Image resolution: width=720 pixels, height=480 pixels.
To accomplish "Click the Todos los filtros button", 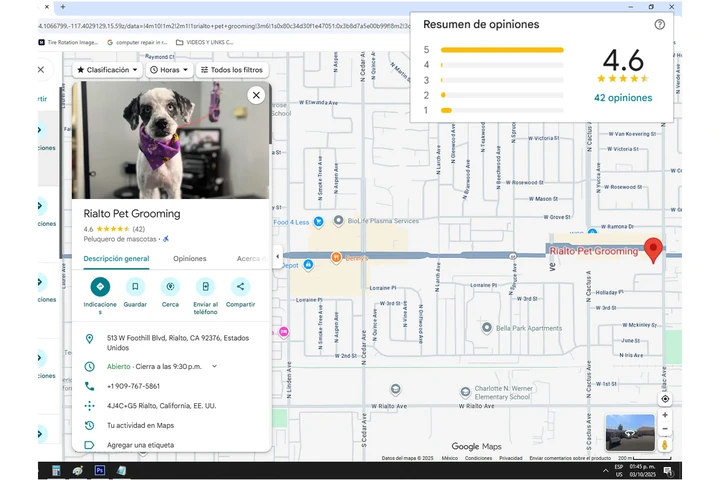I will point(232,70).
